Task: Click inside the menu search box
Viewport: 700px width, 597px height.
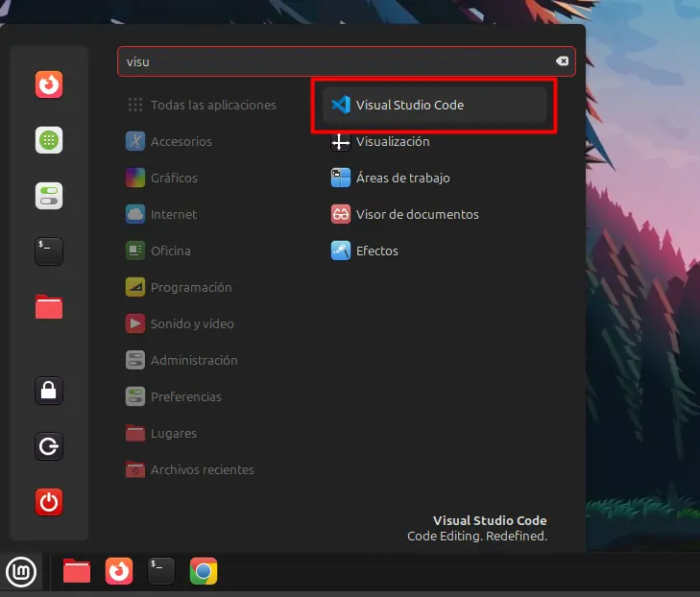Action: click(x=336, y=61)
